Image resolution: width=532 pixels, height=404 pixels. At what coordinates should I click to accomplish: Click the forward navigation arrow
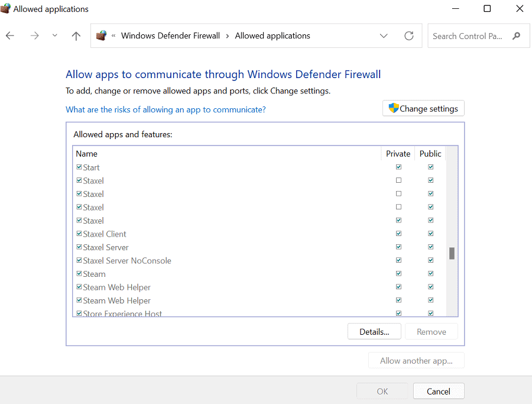(x=35, y=35)
